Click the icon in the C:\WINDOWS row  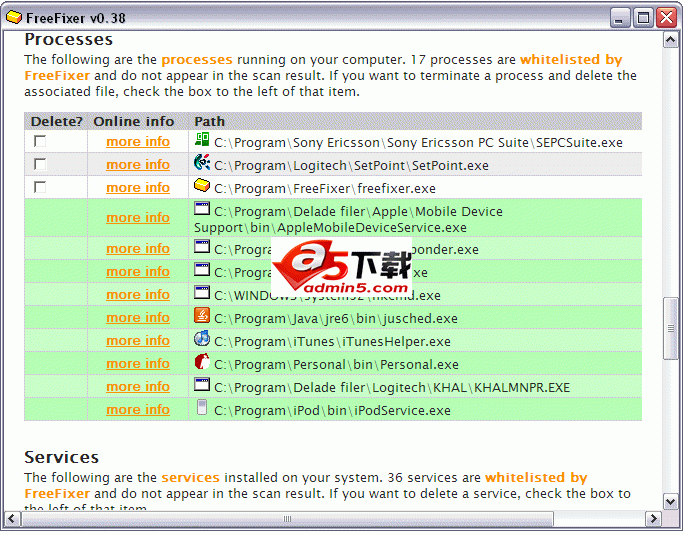click(202, 292)
